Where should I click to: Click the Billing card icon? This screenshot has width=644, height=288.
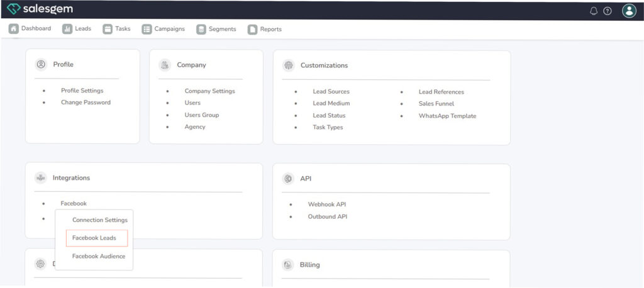289,265
